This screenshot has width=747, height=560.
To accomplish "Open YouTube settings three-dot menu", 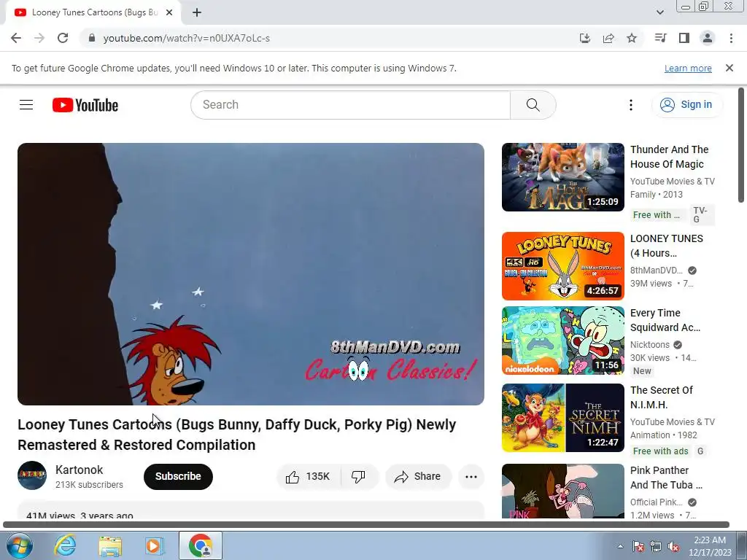I will click(631, 105).
